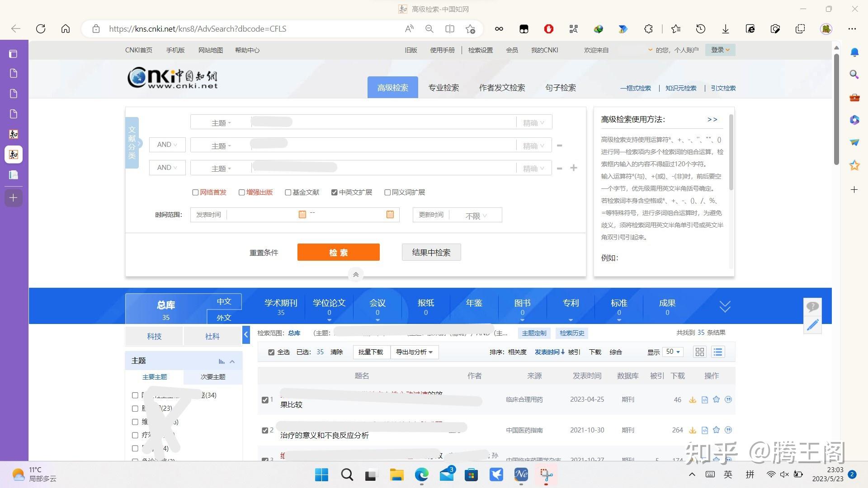Open the second AND operator dropdown
Screen dimensions: 868x488
(167, 168)
